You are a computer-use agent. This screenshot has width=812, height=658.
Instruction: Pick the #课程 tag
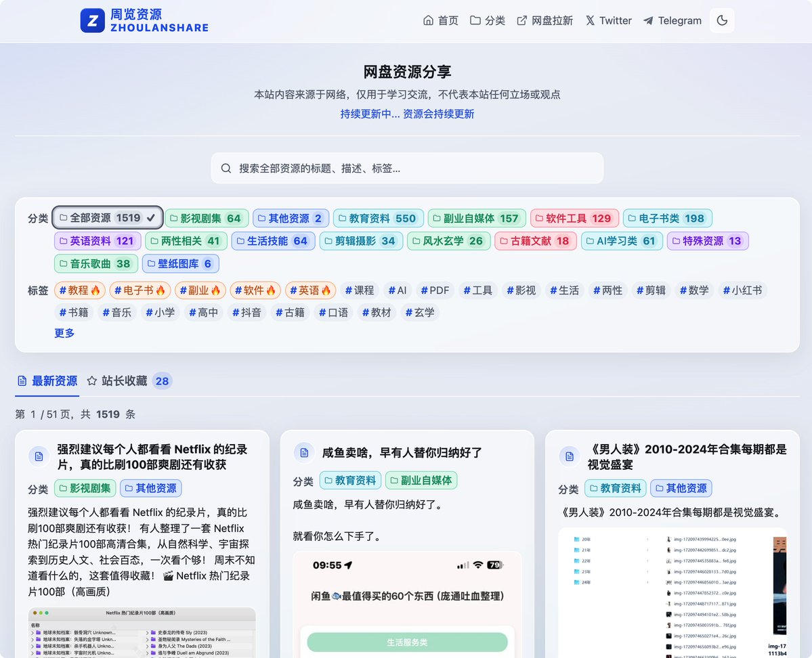tap(360, 290)
